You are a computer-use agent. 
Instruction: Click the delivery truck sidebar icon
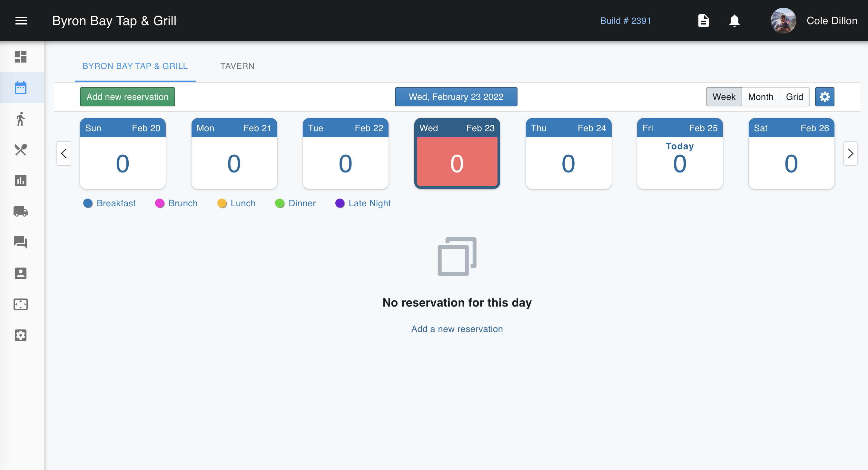21,211
